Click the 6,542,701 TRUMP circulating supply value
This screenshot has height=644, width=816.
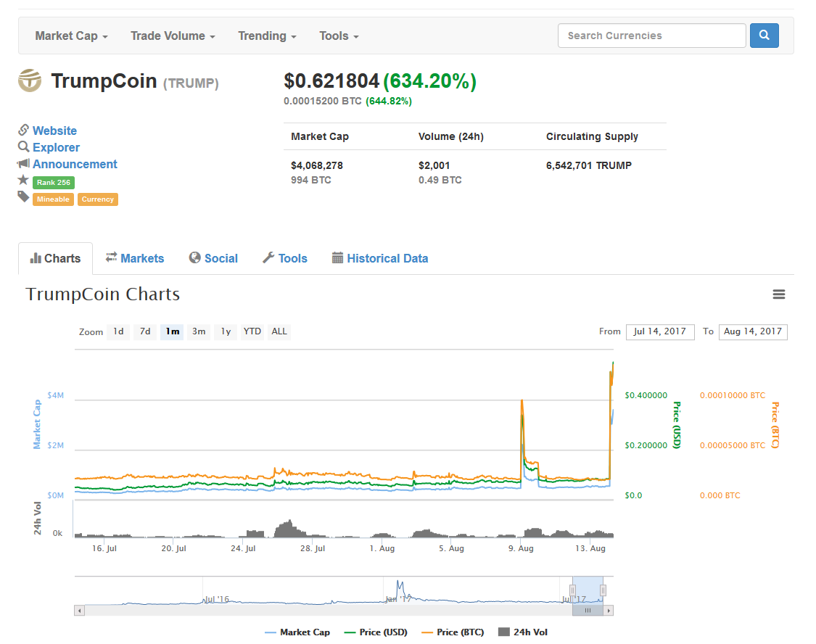click(588, 165)
